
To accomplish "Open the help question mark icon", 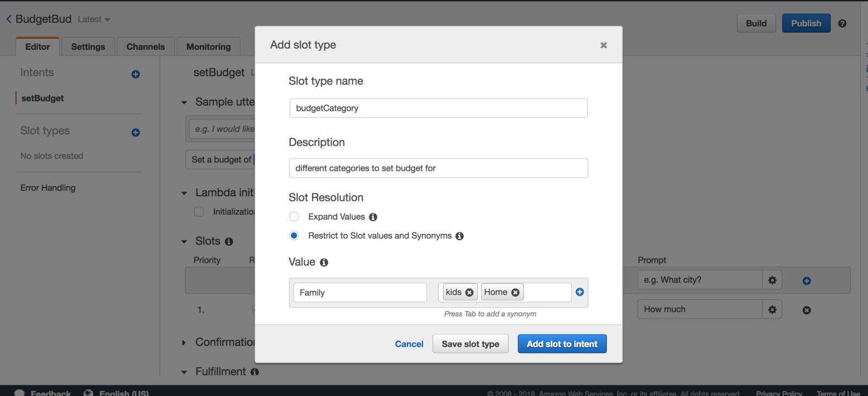I will 842,23.
